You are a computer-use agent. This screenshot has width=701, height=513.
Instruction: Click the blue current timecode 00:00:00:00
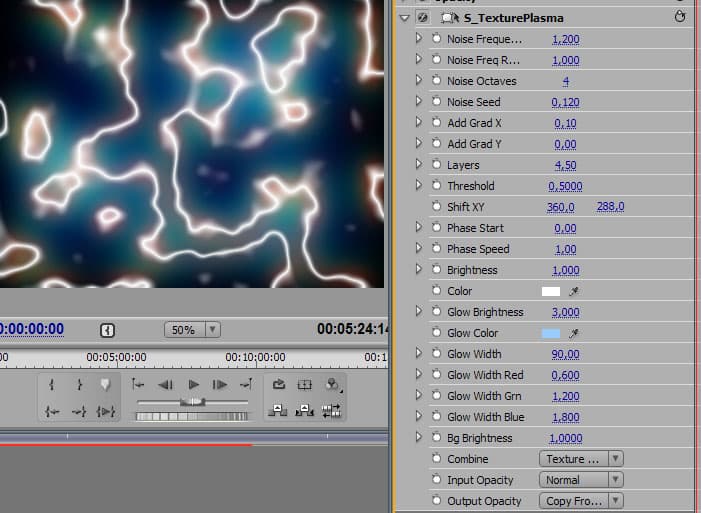click(x=31, y=329)
